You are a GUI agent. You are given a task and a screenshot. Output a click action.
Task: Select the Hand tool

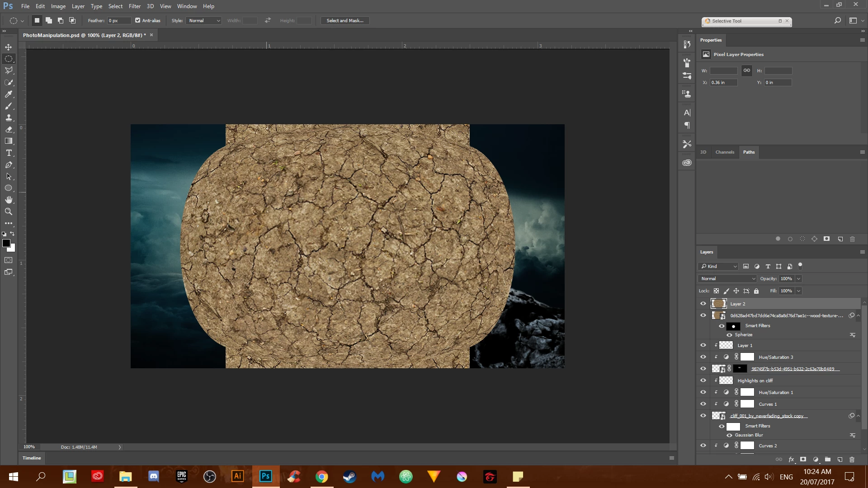(x=9, y=200)
